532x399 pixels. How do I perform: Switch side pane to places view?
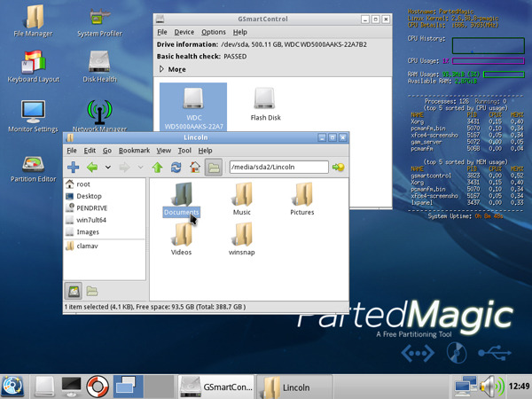[x=74, y=290]
